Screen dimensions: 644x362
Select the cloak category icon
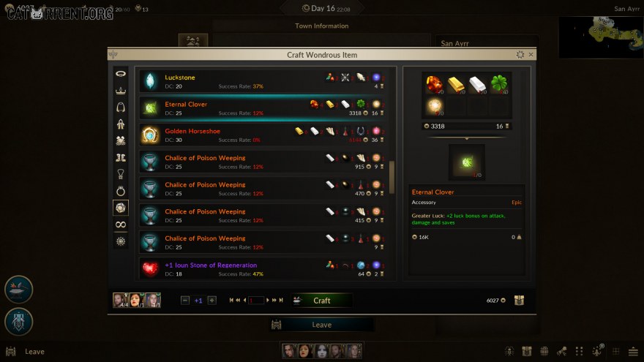tap(120, 107)
